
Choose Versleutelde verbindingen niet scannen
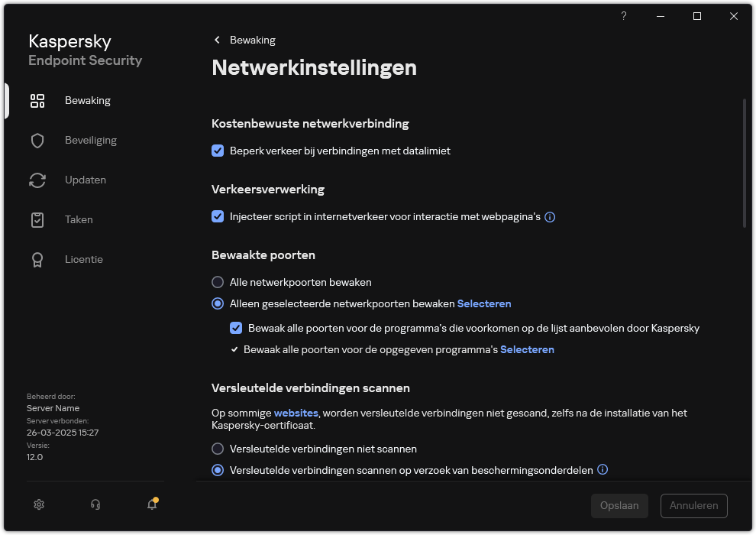click(x=218, y=449)
